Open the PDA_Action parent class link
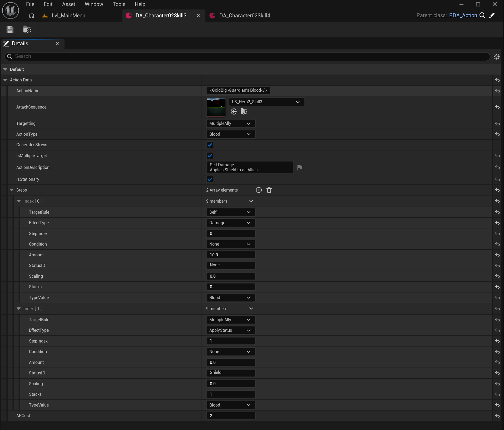The height and width of the screenshot is (430, 504). coord(463,15)
